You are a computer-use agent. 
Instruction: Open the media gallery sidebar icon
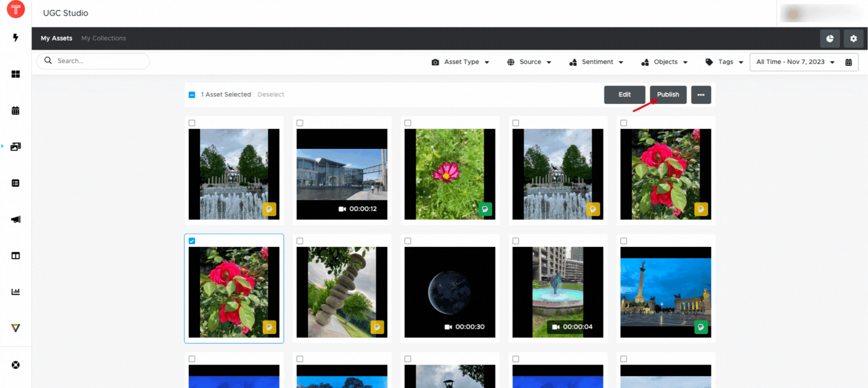[16, 147]
